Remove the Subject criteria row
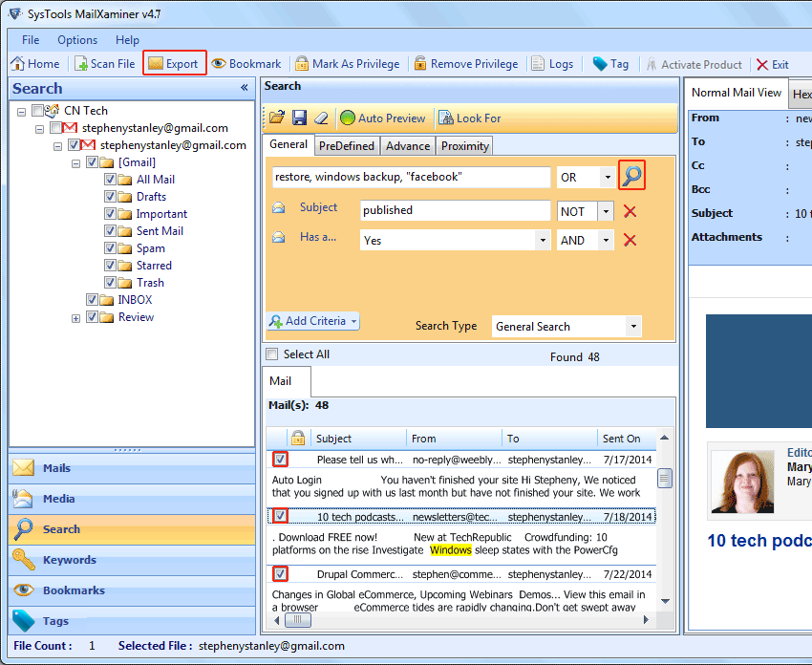This screenshot has width=812, height=665. tap(630, 211)
